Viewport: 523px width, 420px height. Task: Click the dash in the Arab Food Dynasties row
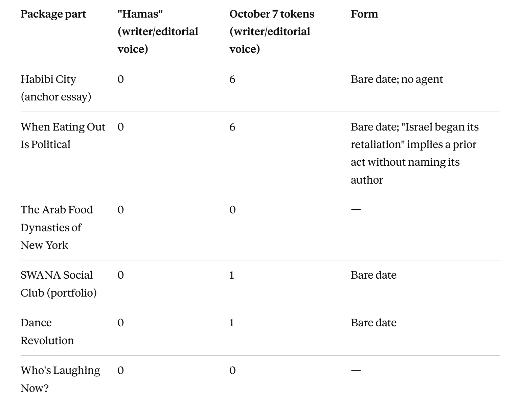tap(356, 210)
